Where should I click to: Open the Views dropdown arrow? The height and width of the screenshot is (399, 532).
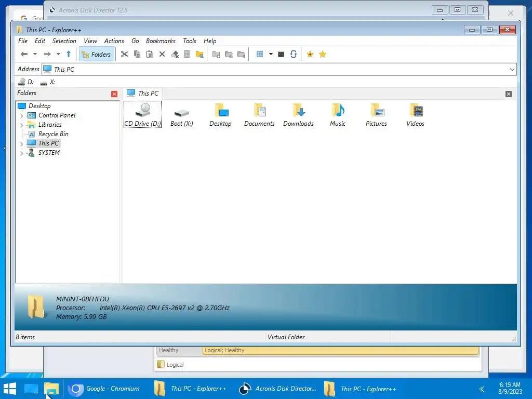pos(271,54)
